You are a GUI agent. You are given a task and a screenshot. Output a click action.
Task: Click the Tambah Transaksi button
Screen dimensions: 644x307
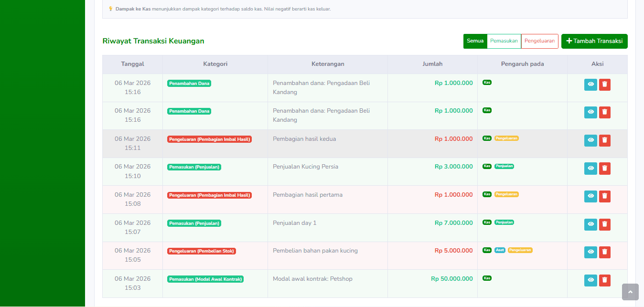(x=594, y=41)
